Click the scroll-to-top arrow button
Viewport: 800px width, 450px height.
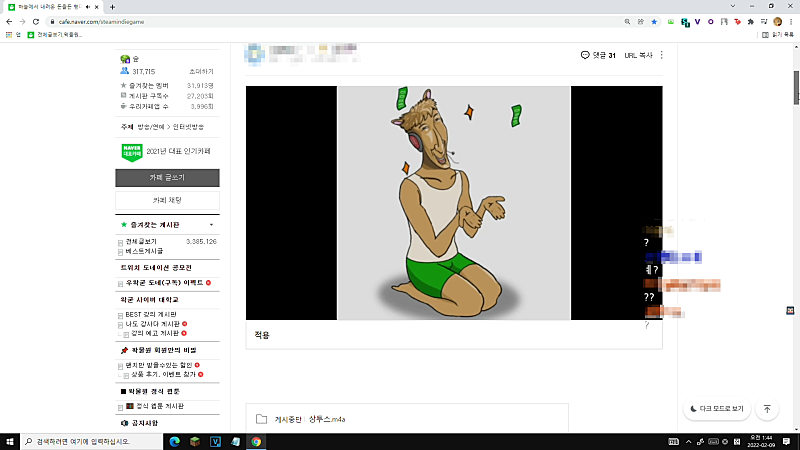(767, 409)
